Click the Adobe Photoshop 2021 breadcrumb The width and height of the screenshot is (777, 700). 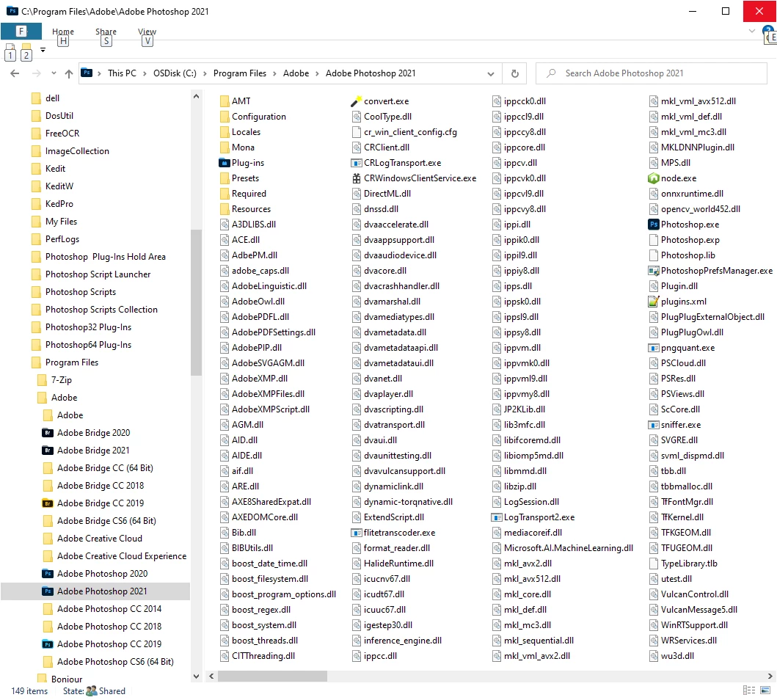[x=371, y=73]
